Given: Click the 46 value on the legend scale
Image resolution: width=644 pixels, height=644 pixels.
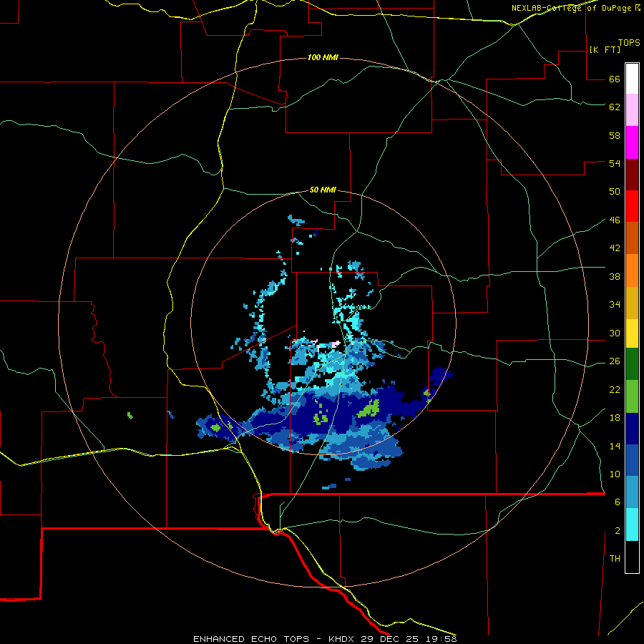Looking at the screenshot, I should point(615,220).
